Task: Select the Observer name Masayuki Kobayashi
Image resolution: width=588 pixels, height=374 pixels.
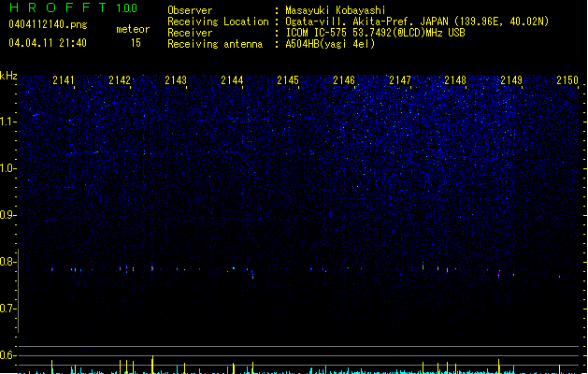Action: pyautogui.click(x=336, y=10)
